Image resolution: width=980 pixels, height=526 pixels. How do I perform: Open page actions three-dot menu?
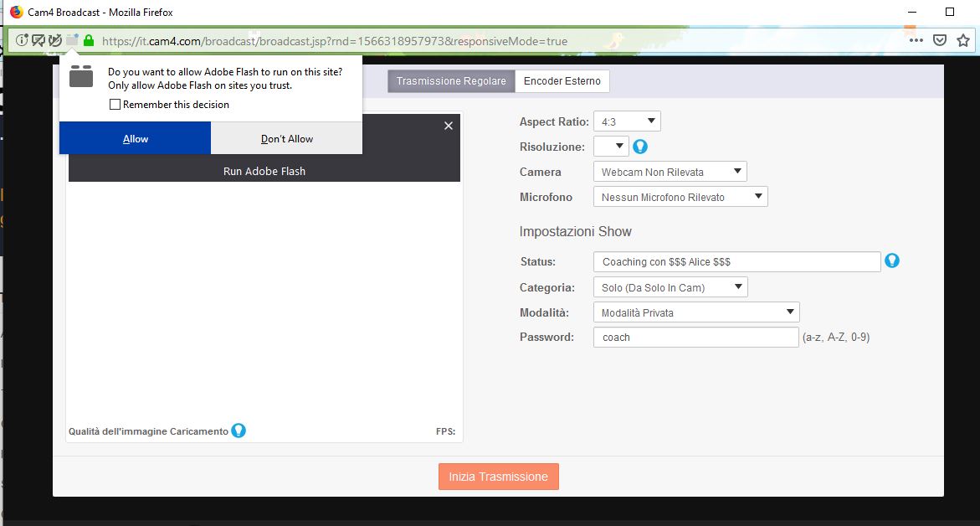(x=916, y=40)
